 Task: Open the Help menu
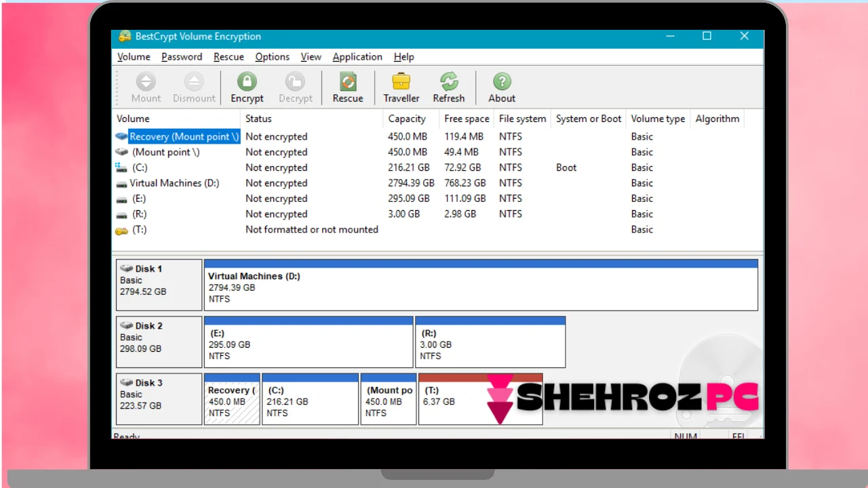click(403, 57)
